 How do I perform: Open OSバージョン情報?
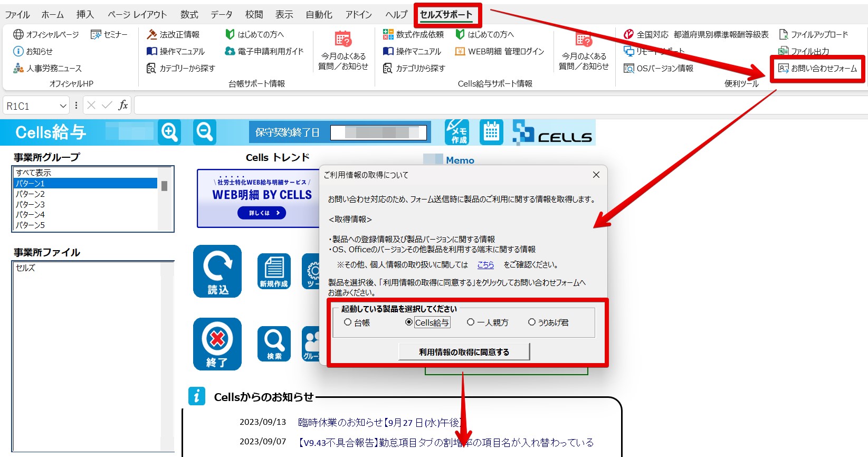[x=659, y=68]
